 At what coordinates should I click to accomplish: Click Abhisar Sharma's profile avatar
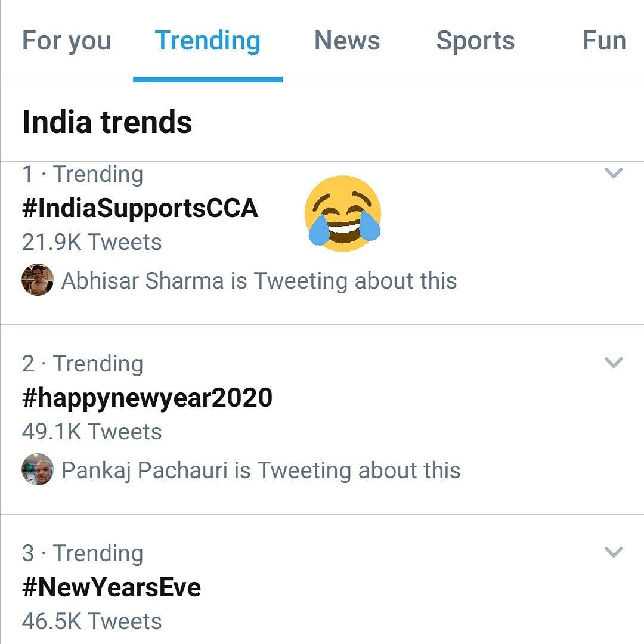38,280
